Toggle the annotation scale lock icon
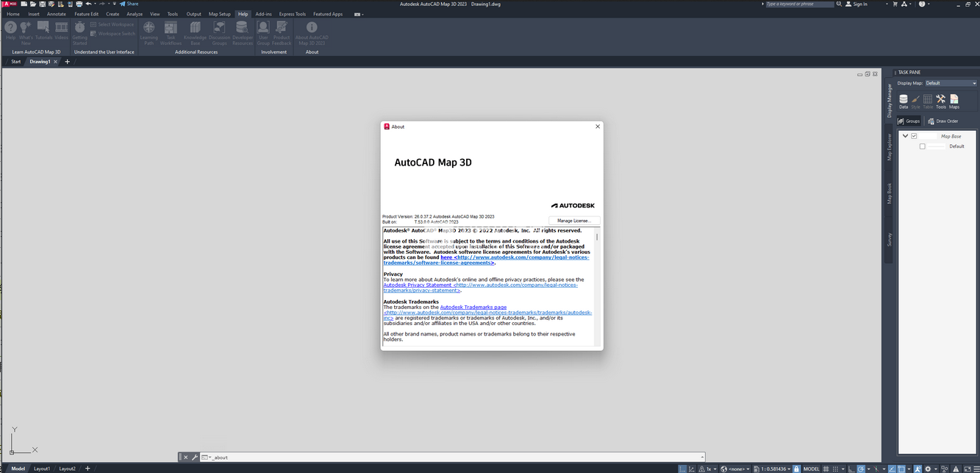 pos(796,469)
